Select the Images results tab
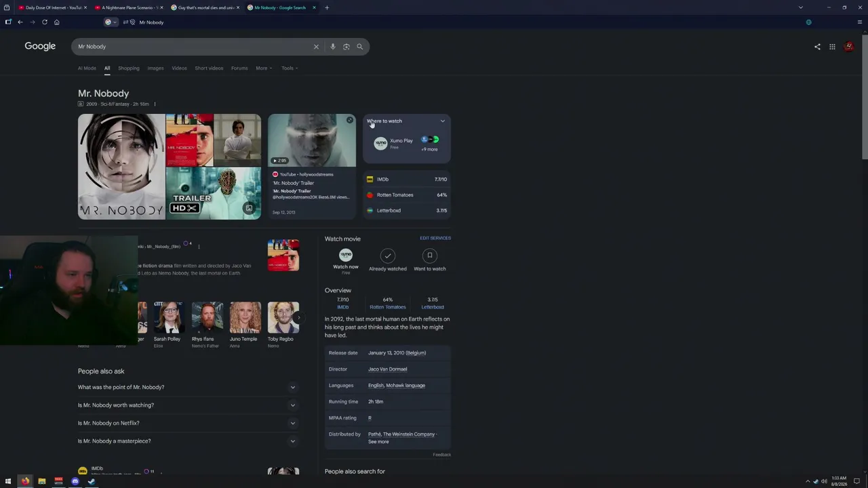The image size is (868, 488). click(x=155, y=68)
